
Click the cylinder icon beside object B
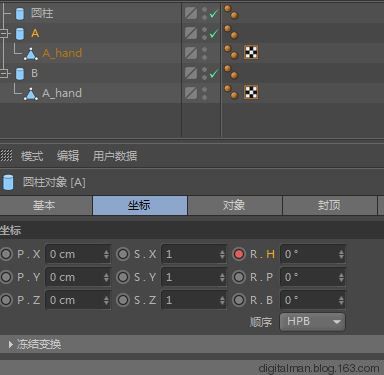tap(20, 74)
